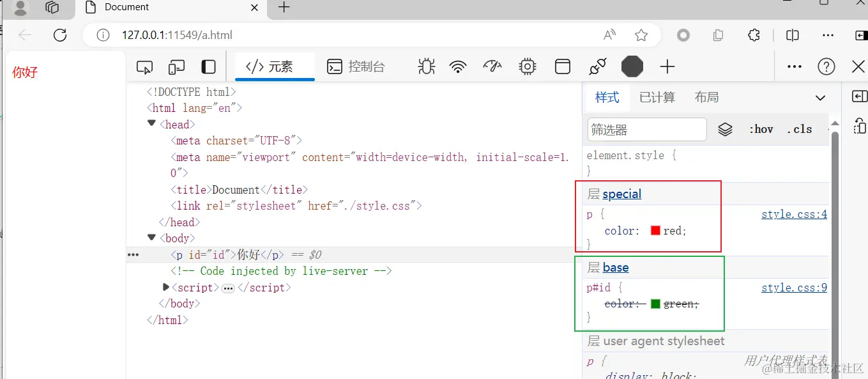Open style.css:4 source link

[x=794, y=215]
